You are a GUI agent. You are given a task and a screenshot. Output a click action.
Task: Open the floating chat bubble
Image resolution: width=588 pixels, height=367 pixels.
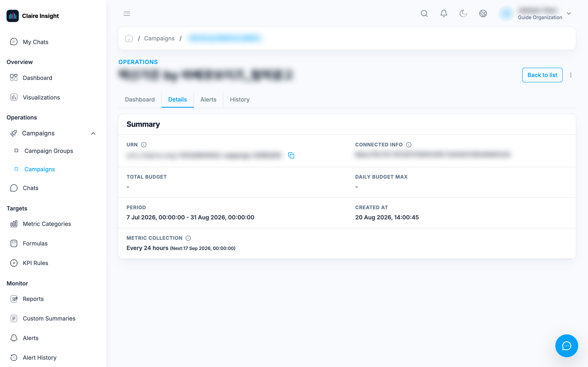(566, 346)
